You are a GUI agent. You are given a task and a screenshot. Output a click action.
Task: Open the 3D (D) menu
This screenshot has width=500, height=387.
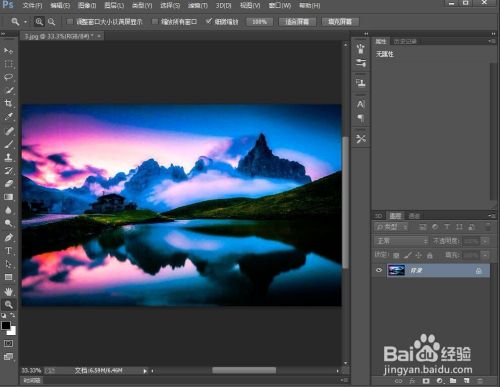[x=223, y=6]
